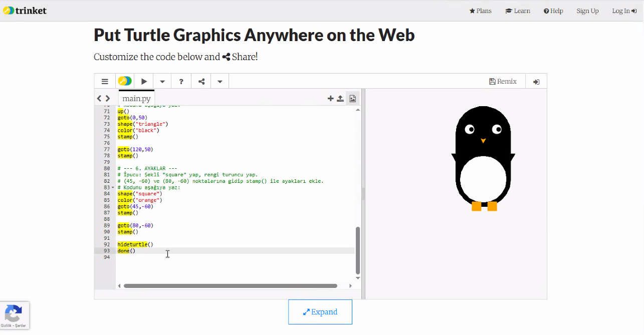Click the horizontal scroll right arrow
This screenshot has height=335, width=644.
pos(350,286)
